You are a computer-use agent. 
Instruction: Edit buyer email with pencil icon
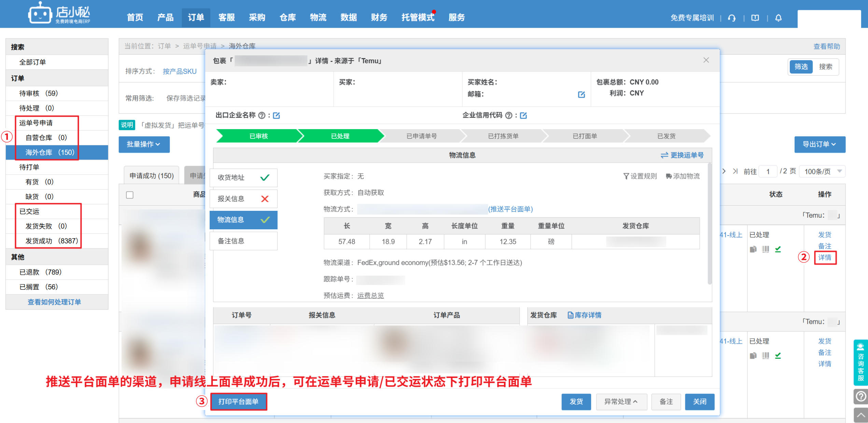[581, 95]
